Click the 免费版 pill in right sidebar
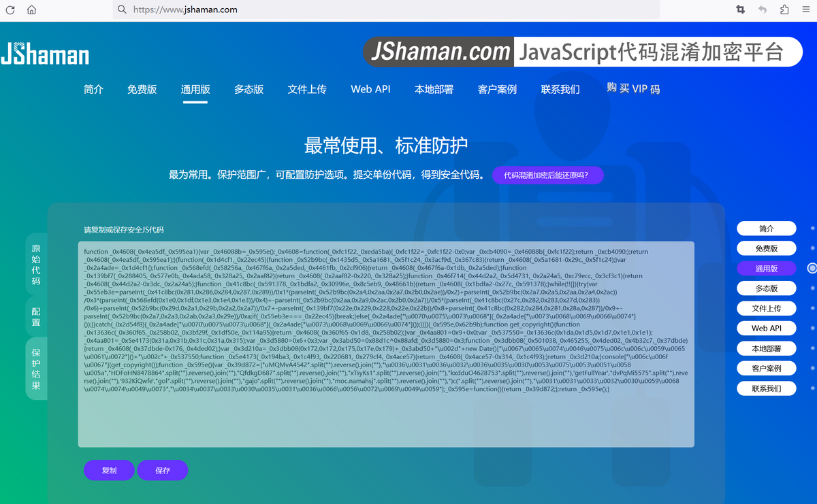 pyautogui.click(x=767, y=249)
